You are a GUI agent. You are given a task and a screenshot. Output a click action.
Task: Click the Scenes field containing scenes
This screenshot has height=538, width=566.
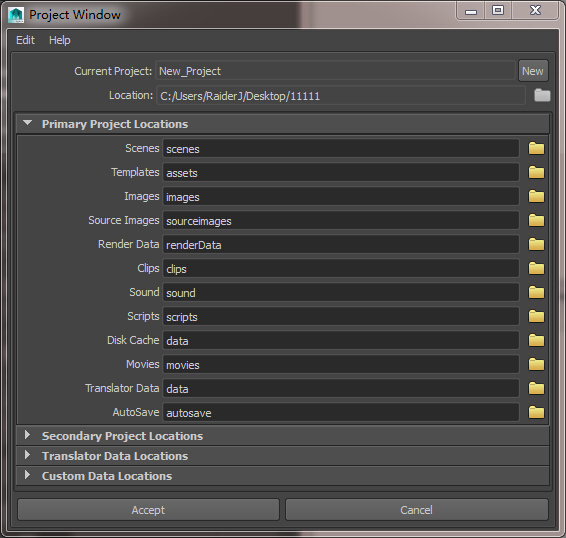tap(341, 148)
